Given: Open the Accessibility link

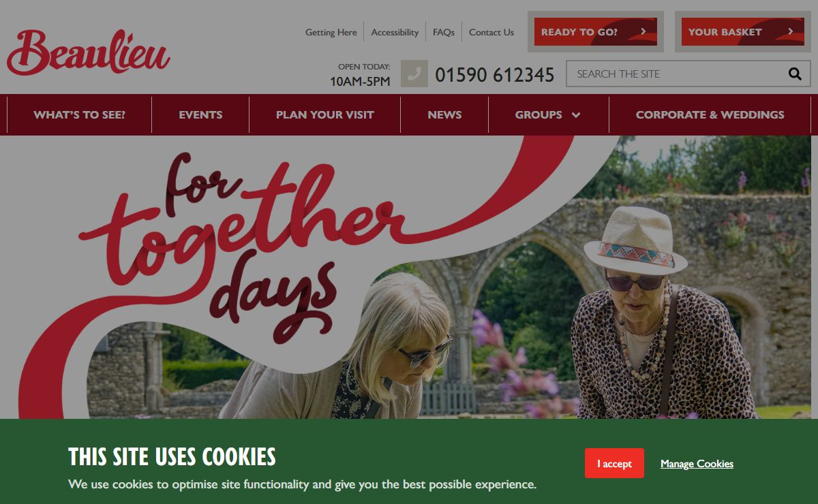Looking at the screenshot, I should point(395,32).
